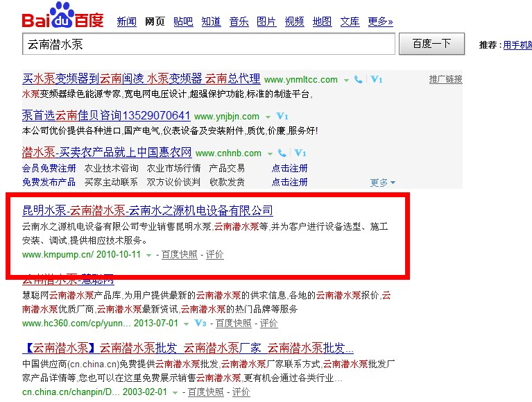Click phone icon beside www.ynmltcc.com

coord(359,79)
